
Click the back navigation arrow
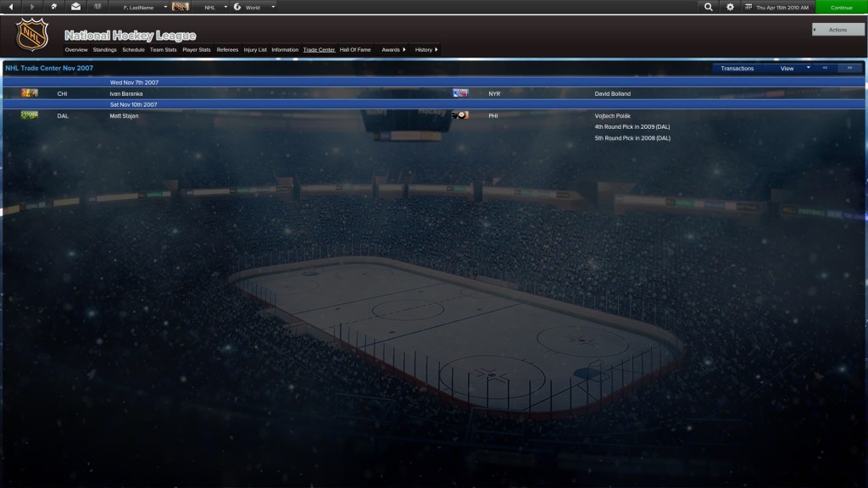point(12,7)
